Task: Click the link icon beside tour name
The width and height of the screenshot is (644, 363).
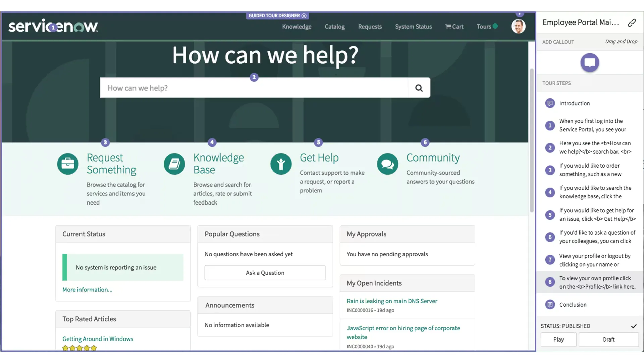Action: click(x=632, y=22)
